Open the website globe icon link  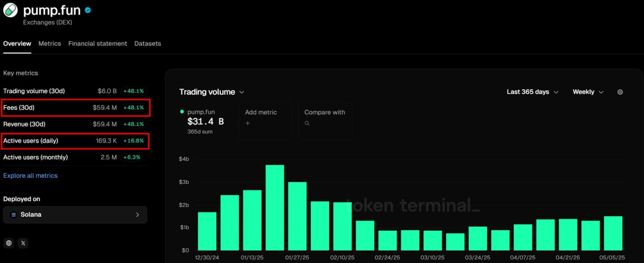(x=9, y=243)
